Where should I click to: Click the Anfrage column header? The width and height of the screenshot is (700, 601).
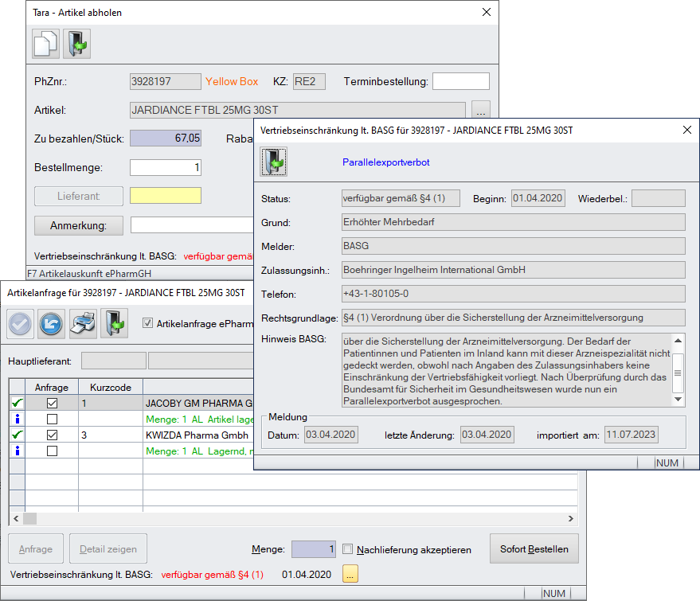pyautogui.click(x=52, y=388)
